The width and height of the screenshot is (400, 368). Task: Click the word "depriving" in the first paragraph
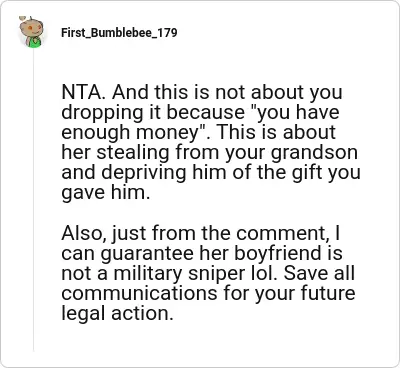(144, 173)
